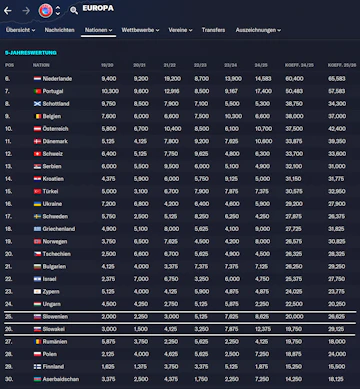Go back with the left arrow
Screen dimensions: 360x389
pyautogui.click(x=8, y=11)
